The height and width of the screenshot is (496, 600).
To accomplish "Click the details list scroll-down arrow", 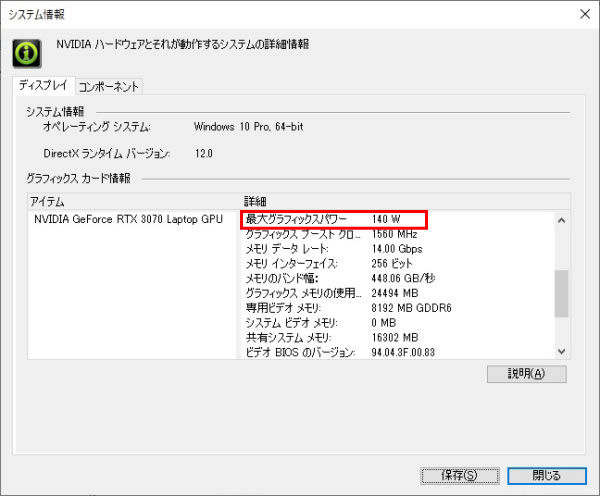I will pyautogui.click(x=561, y=351).
